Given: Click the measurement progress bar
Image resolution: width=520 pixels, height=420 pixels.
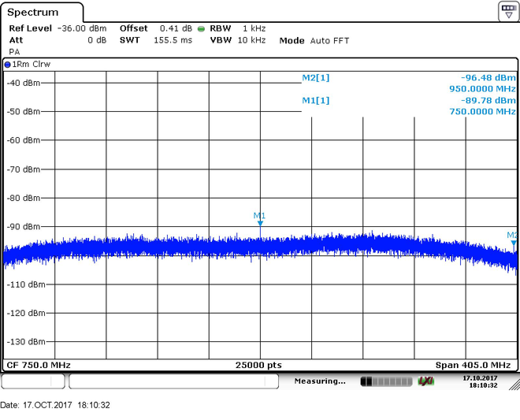Looking at the screenshot, I should click(x=386, y=381).
